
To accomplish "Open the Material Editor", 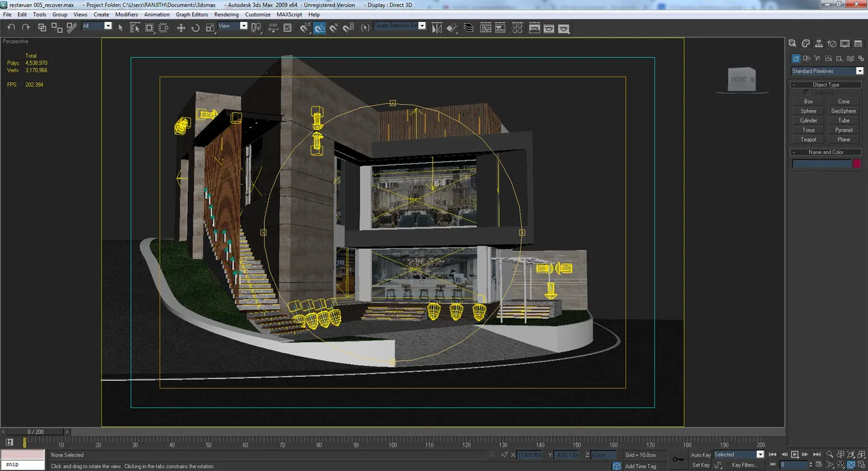I will pyautogui.click(x=517, y=27).
